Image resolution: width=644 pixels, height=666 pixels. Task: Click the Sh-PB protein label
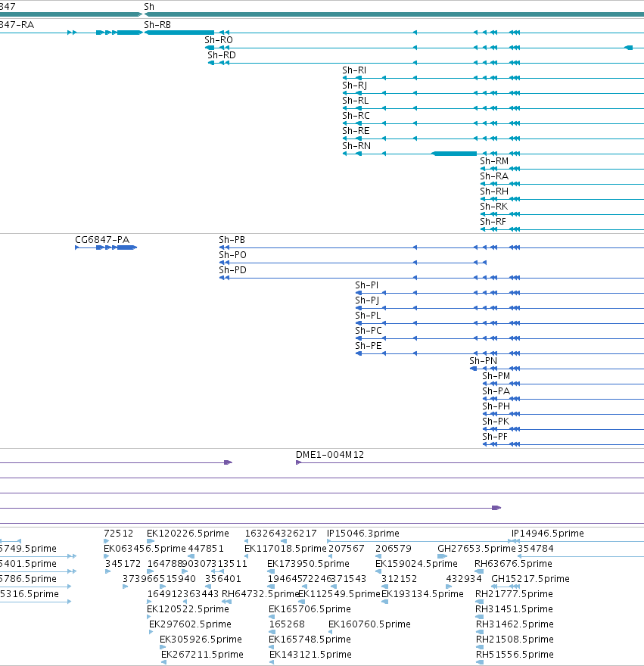pyautogui.click(x=232, y=240)
